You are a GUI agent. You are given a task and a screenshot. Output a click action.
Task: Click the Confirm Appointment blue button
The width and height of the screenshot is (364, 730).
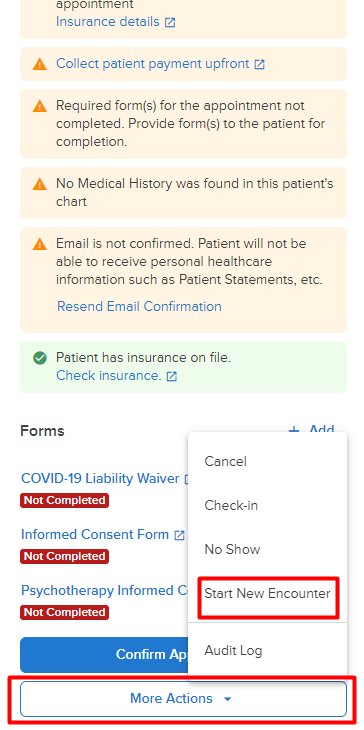tap(104, 655)
